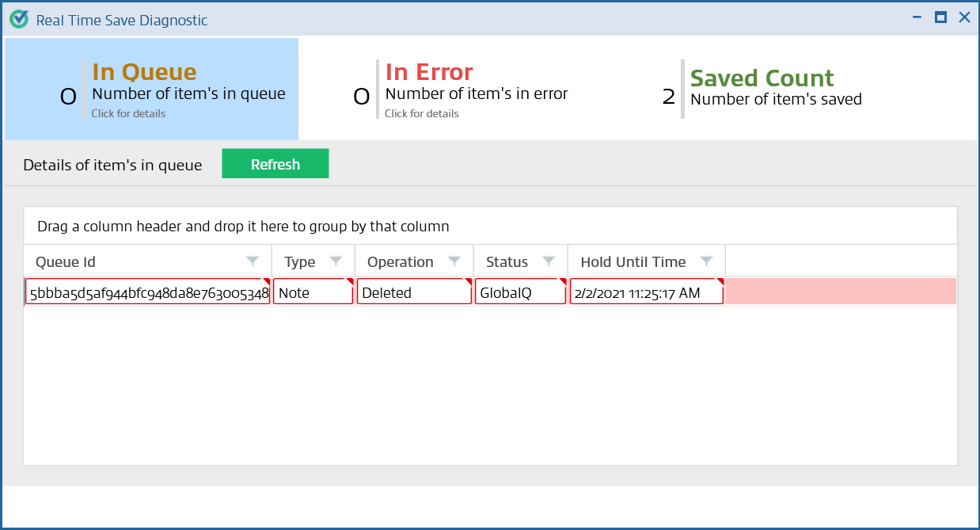980x530 pixels.
Task: Open filter for Operation column
Action: tap(454, 261)
